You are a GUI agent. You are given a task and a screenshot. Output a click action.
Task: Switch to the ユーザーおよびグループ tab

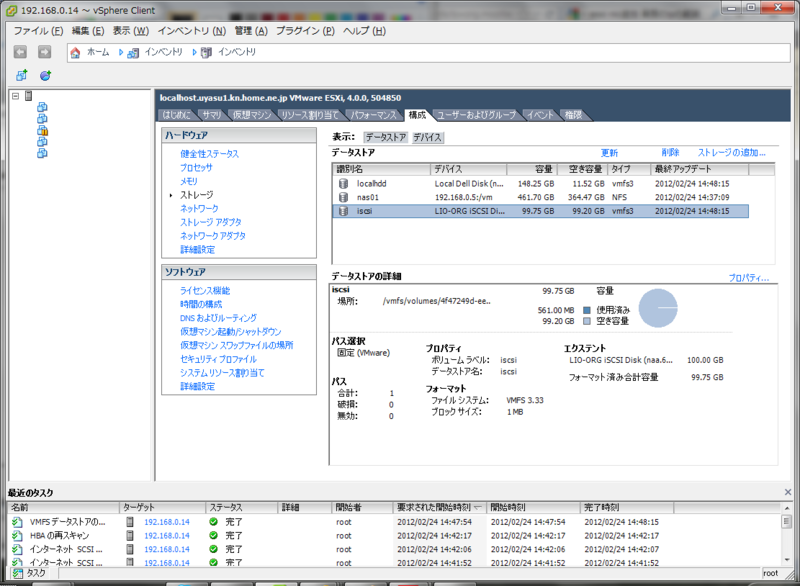[477, 115]
